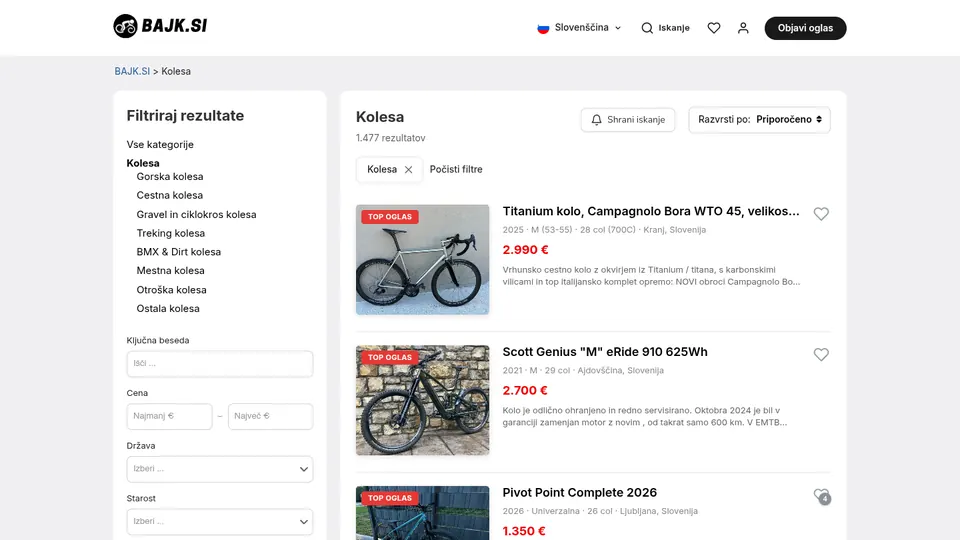This screenshot has width=960, height=540.
Task: Open the Scott Genius eRide 910 title
Action: tap(605, 352)
